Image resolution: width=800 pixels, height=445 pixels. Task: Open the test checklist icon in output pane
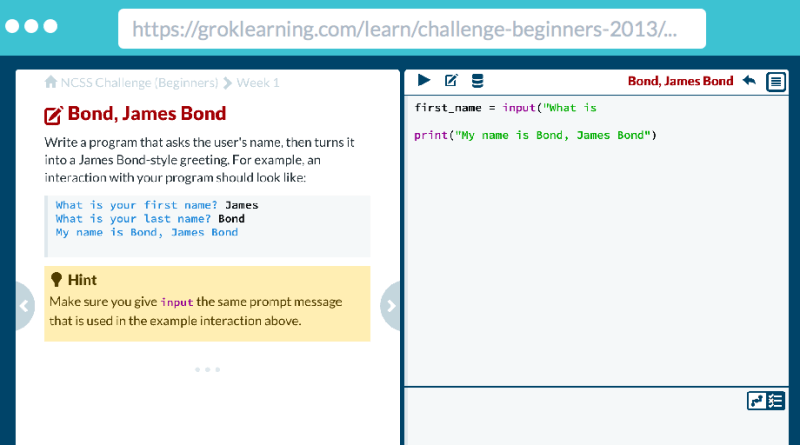pyautogui.click(x=776, y=401)
